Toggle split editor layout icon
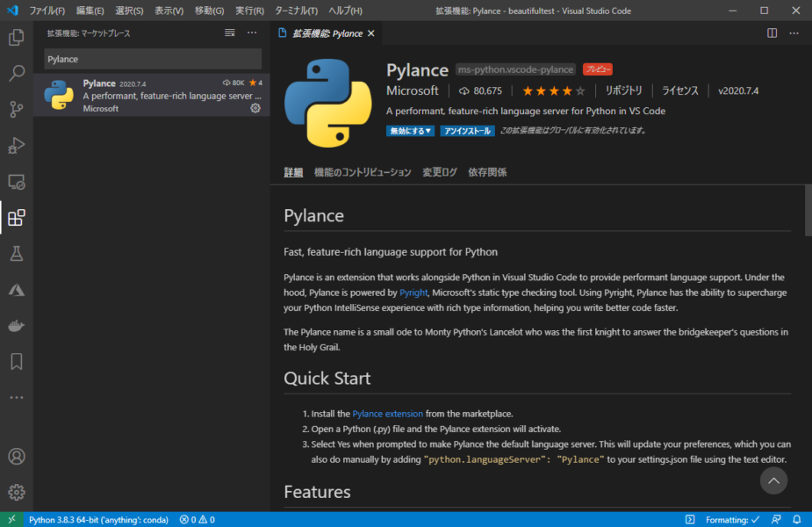The image size is (812, 527). (x=772, y=33)
